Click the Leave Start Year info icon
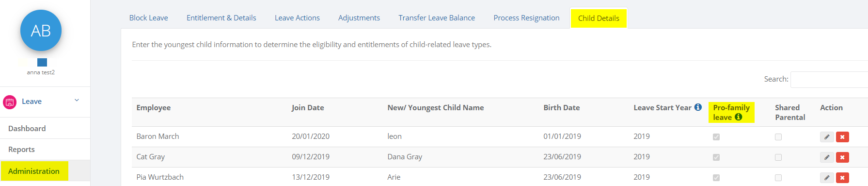868x186 pixels. (x=698, y=107)
